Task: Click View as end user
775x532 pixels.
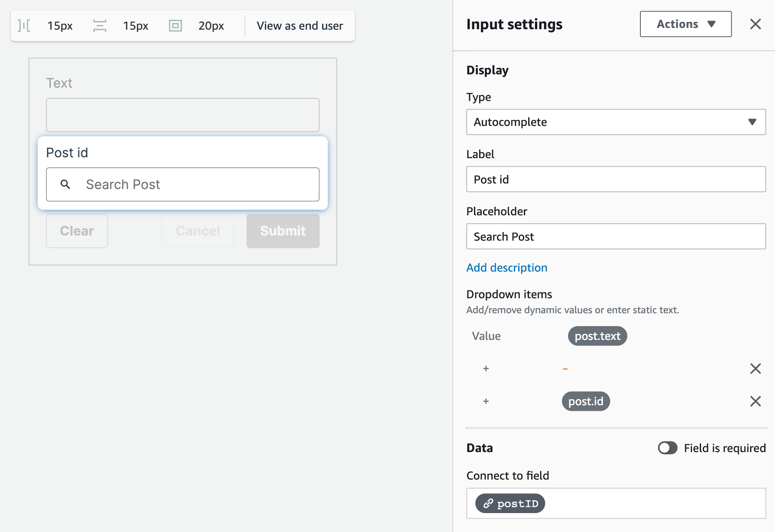Action: click(x=300, y=26)
